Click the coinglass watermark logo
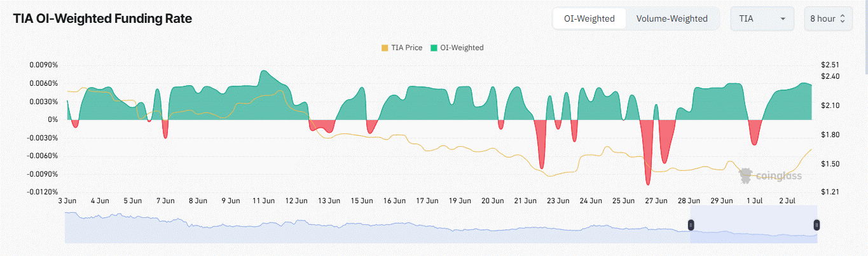 click(x=769, y=175)
